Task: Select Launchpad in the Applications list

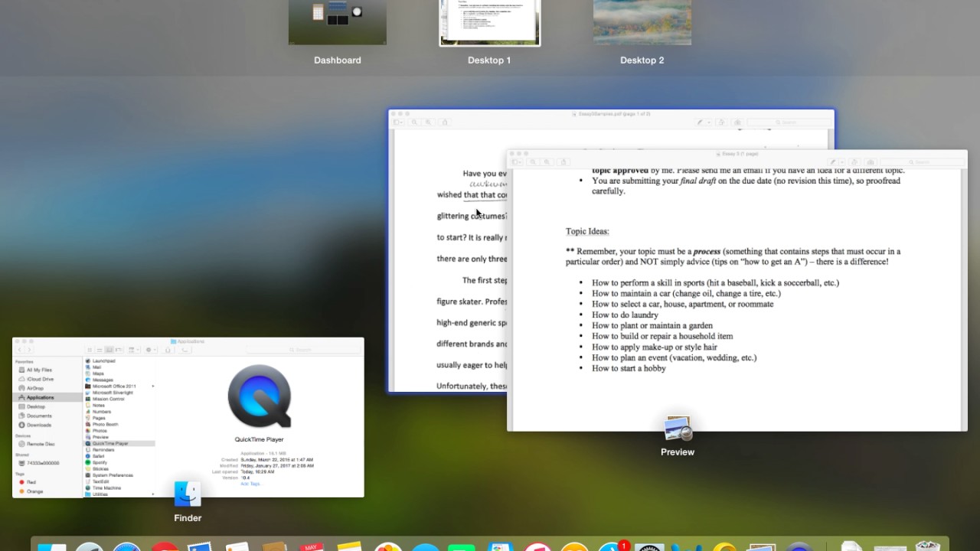Action: (103, 360)
